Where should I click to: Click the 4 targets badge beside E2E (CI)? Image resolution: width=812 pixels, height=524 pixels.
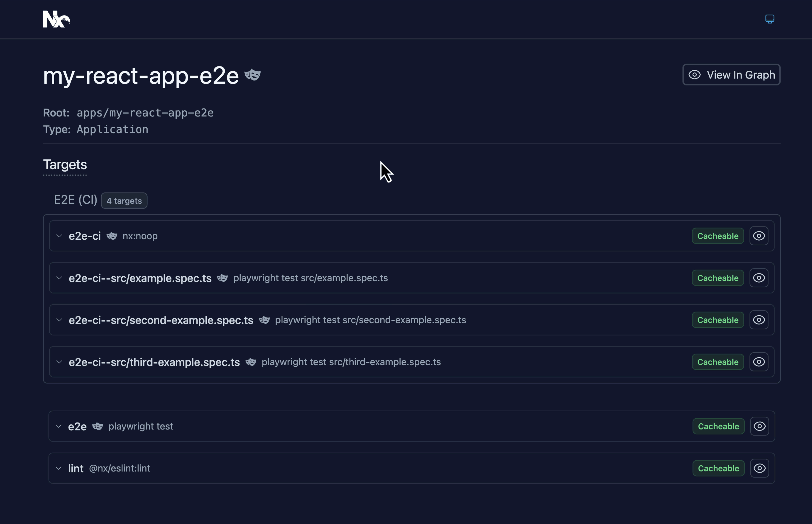tap(124, 200)
